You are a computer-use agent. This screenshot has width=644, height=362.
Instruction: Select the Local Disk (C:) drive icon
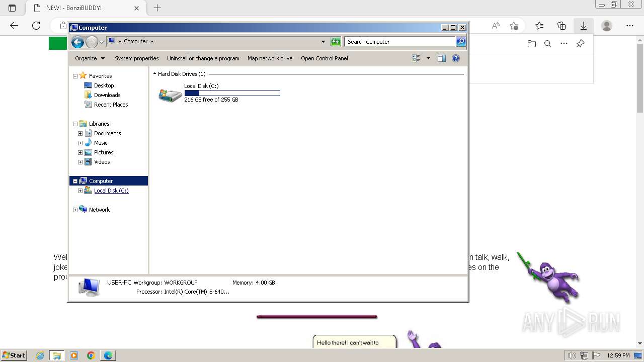click(x=170, y=95)
